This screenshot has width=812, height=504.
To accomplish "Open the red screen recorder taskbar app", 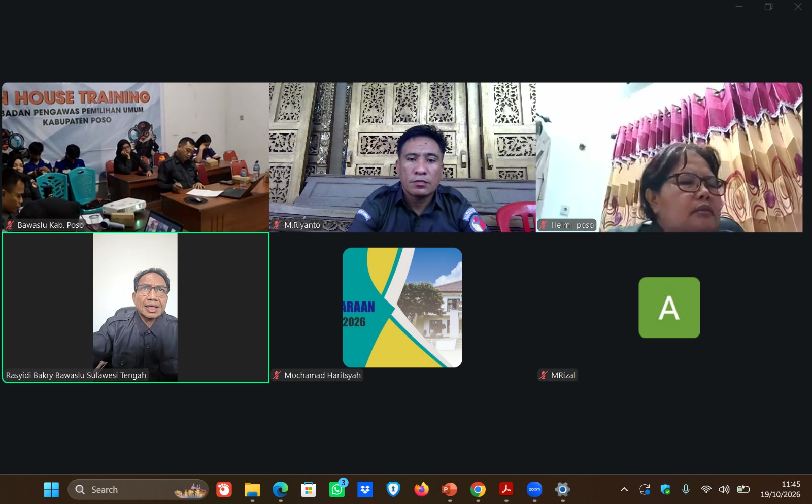I will click(x=224, y=490).
